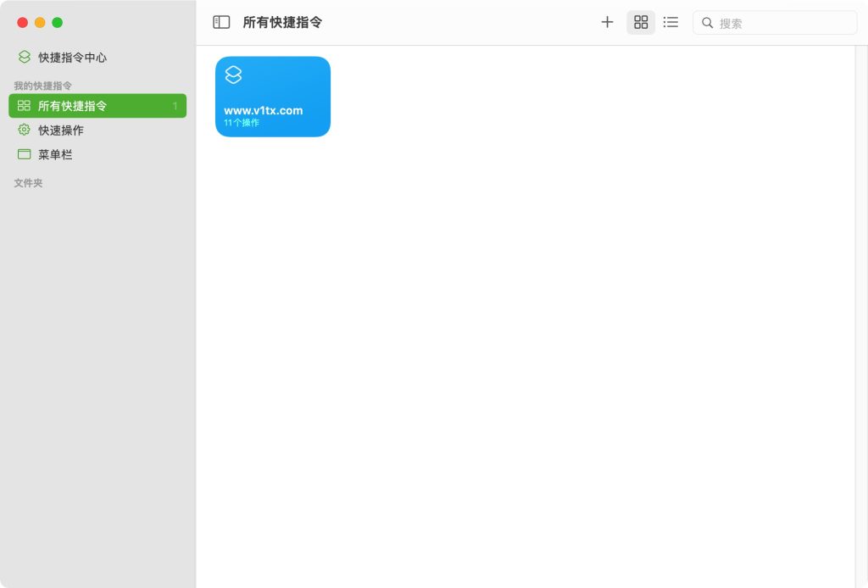Click the 快捷指令中心 layered icon

(25, 58)
